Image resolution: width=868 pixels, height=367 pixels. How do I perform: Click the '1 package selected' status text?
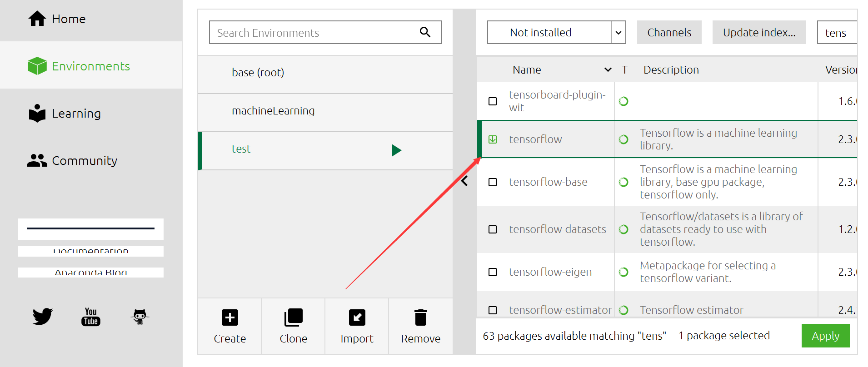[x=724, y=336]
